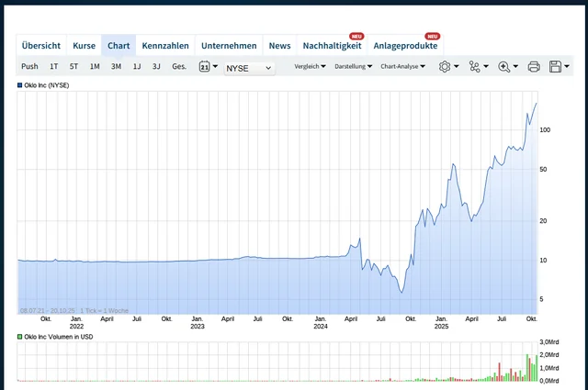
Task: Click the save diskette icon
Action: pos(558,67)
